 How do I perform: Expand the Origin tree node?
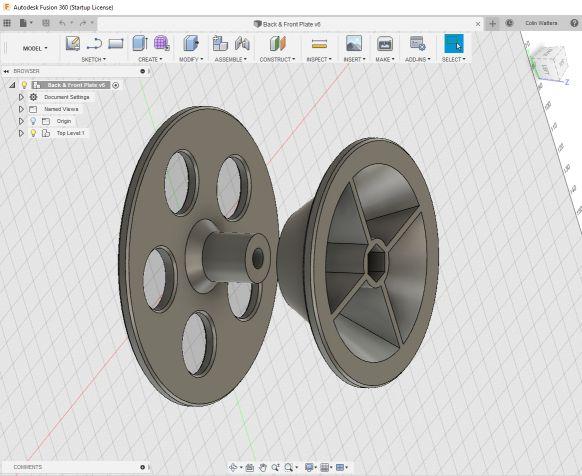tap(21, 121)
